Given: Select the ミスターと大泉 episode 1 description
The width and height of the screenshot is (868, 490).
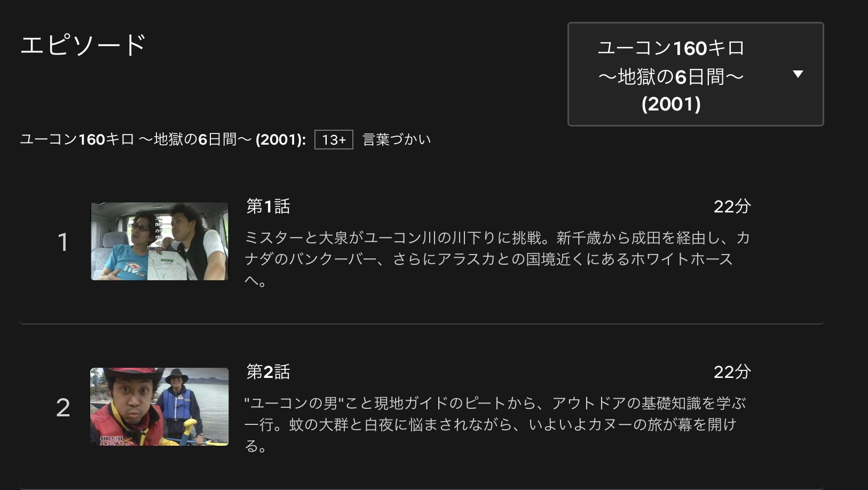Looking at the screenshot, I should [x=498, y=259].
